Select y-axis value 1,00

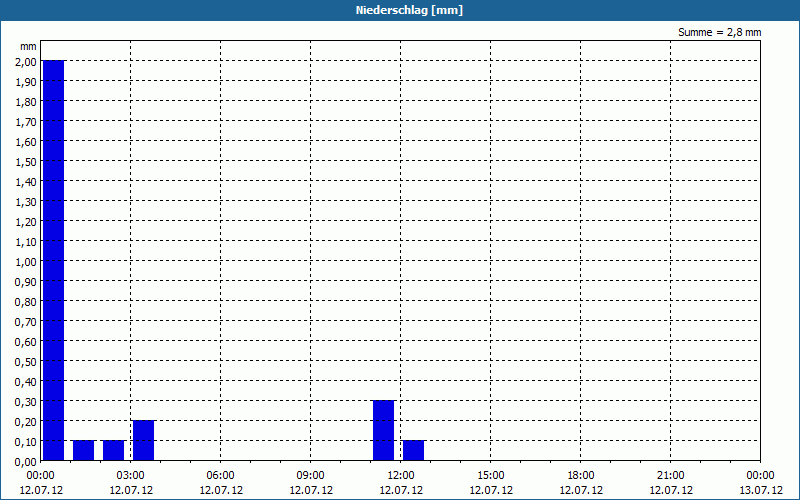[27, 261]
